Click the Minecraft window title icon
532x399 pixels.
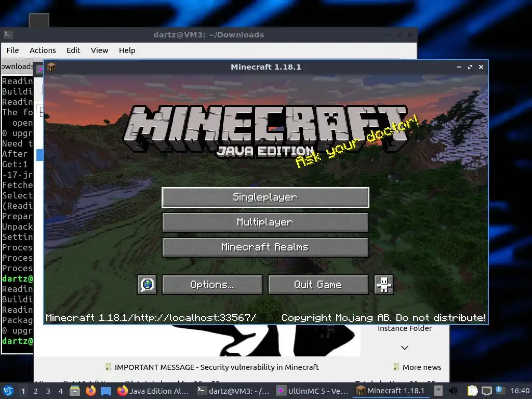[x=51, y=67]
